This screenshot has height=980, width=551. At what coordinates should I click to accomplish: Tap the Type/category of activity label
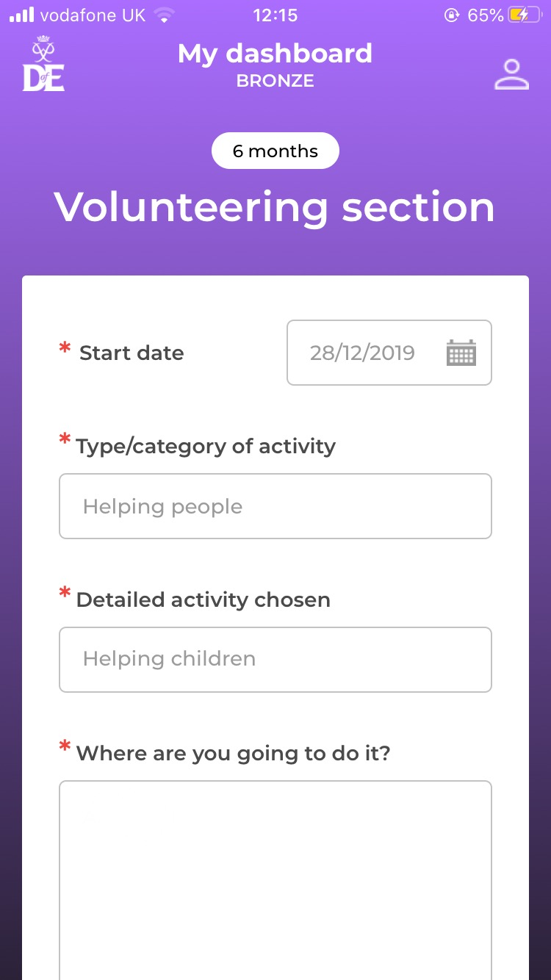[206, 446]
